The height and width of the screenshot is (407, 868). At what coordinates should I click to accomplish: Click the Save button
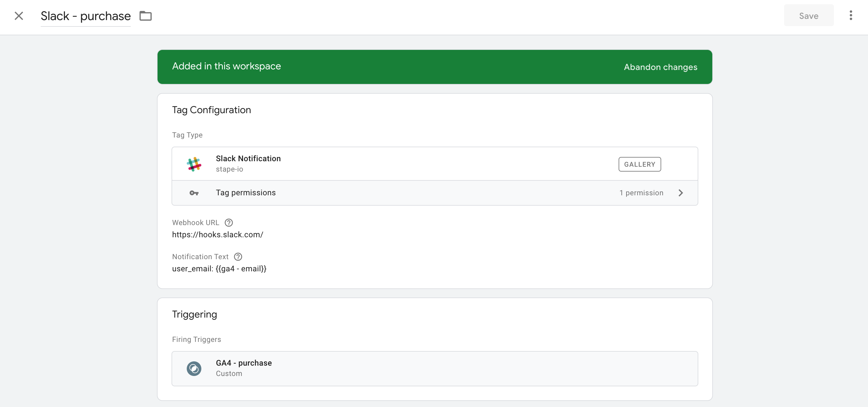[809, 16]
